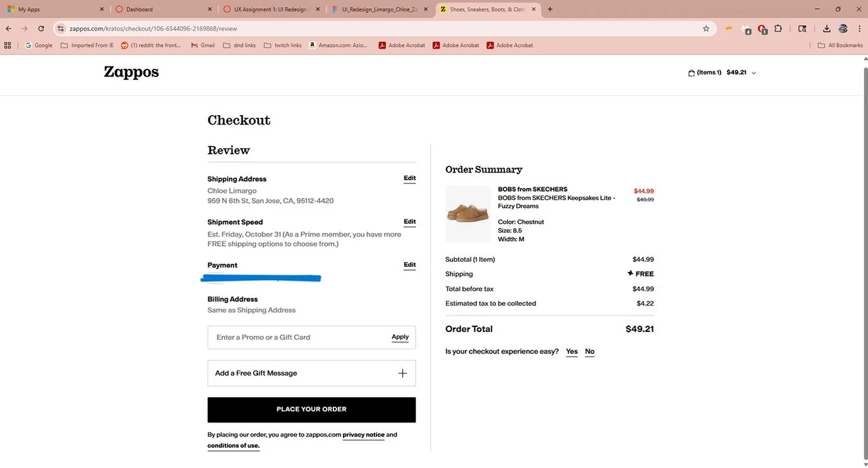Switch to the UX Assignment 1 tab
The width and height of the screenshot is (868, 468).
pyautogui.click(x=271, y=9)
